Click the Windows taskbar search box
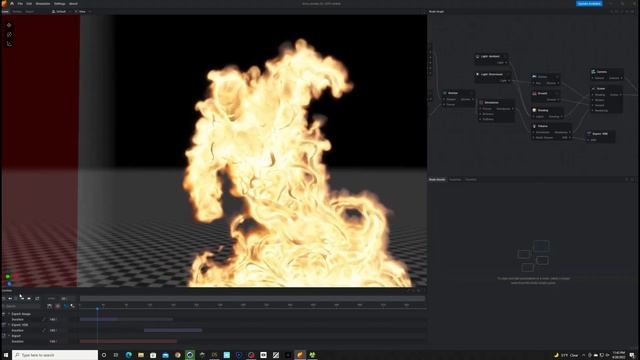 (x=55, y=355)
